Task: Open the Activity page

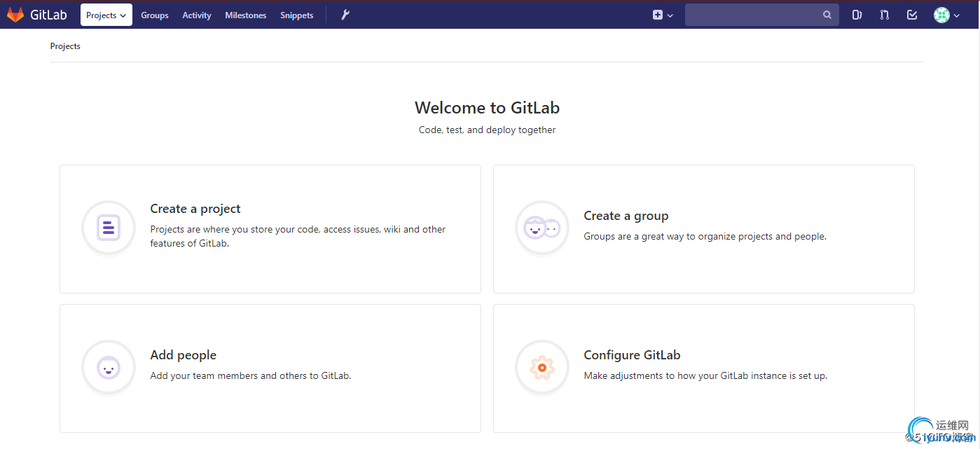Action: pos(197,15)
